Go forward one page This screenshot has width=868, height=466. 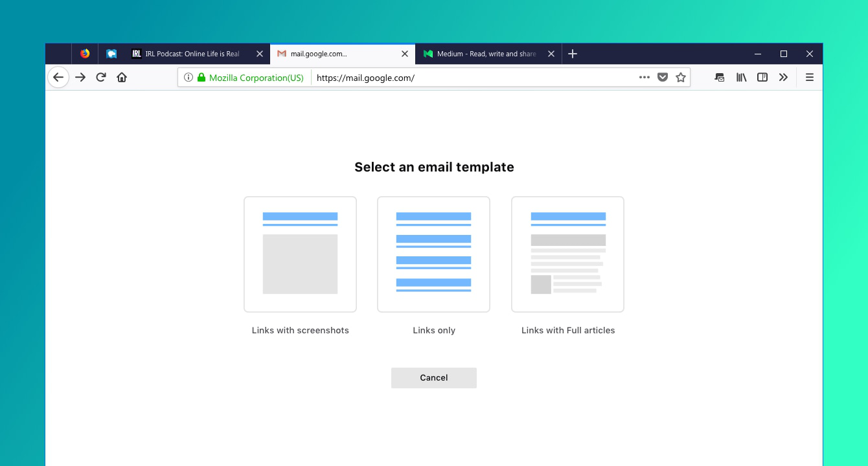point(80,77)
